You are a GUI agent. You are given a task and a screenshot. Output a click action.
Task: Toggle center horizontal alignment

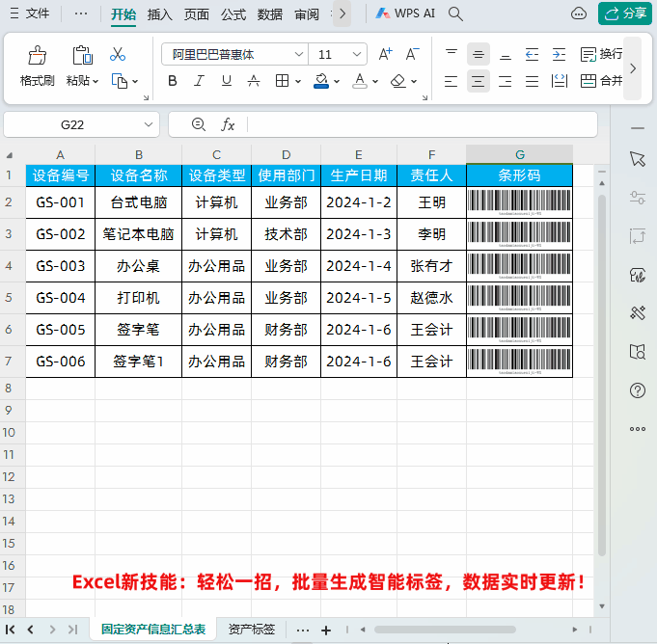click(479, 81)
